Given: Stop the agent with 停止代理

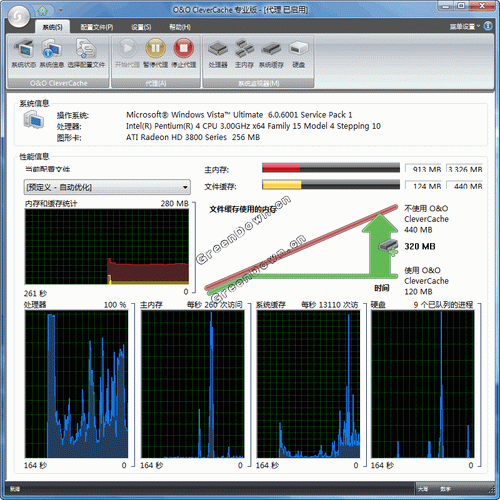Looking at the screenshot, I should [184, 53].
